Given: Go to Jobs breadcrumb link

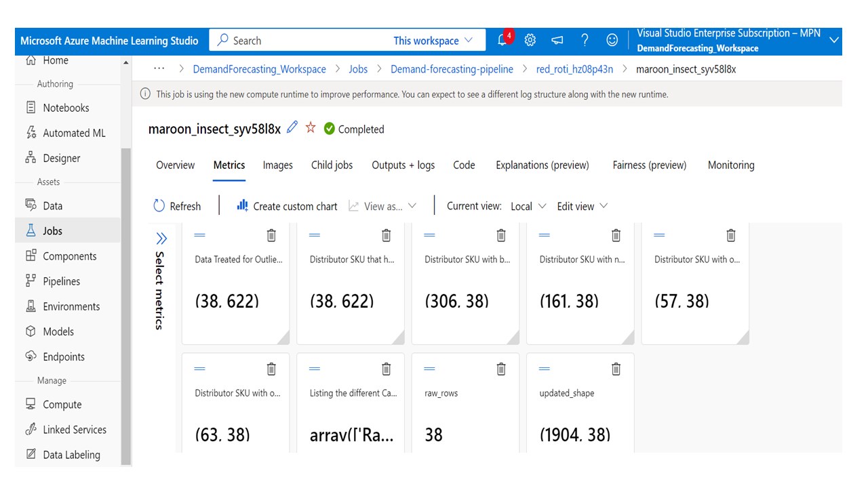Looking at the screenshot, I should 358,69.
